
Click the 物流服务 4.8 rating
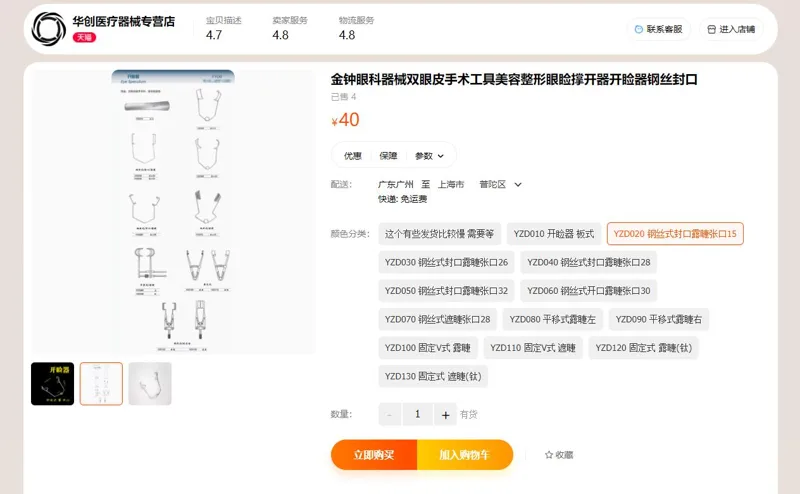pyautogui.click(x=356, y=28)
